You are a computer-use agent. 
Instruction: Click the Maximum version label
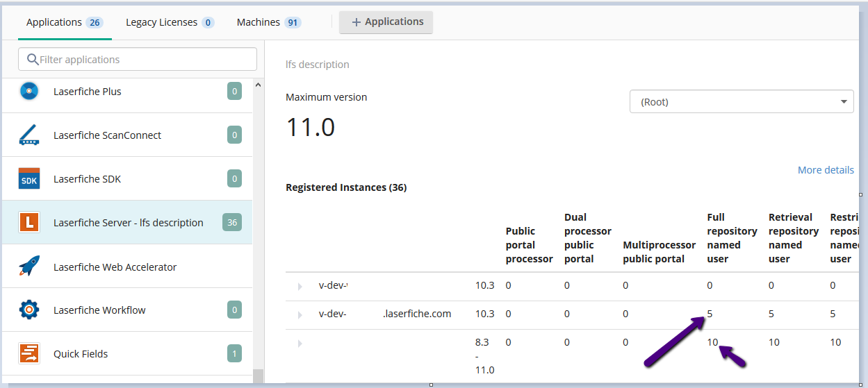point(327,97)
